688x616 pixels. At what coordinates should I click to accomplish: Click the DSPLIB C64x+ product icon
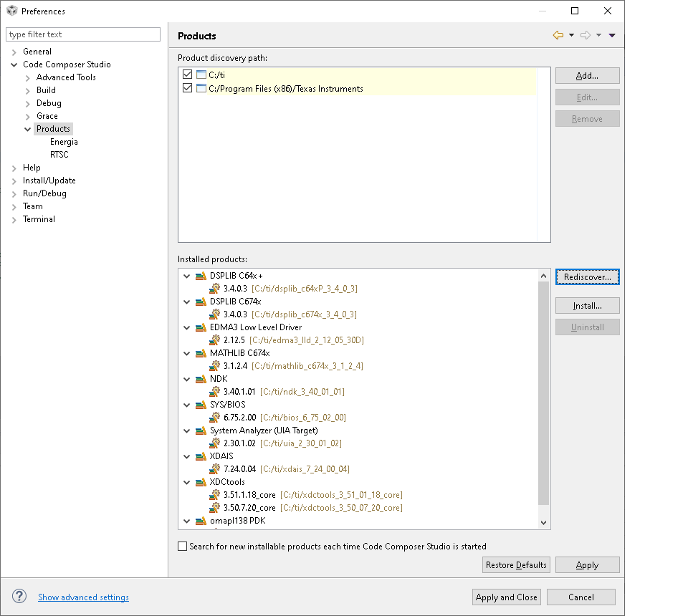(x=201, y=276)
